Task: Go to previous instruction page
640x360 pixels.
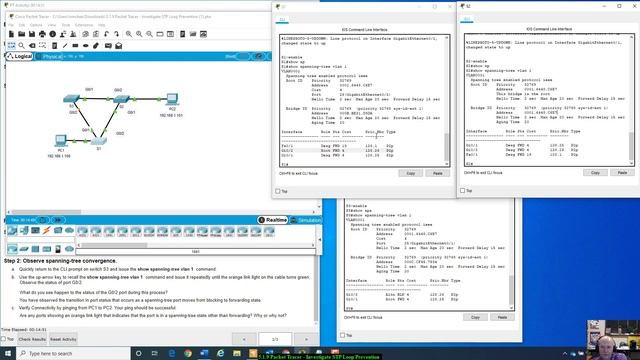Action: [x=244, y=339]
